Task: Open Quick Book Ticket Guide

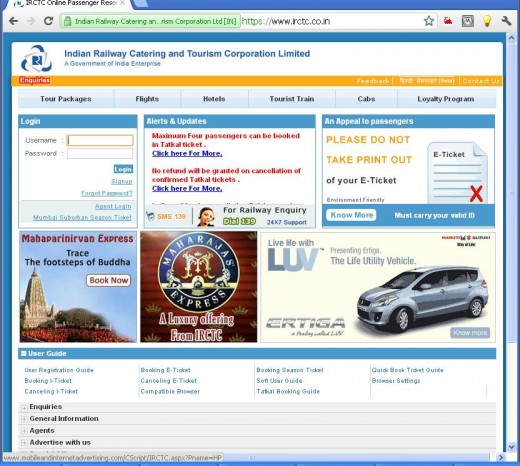Action: pyautogui.click(x=407, y=370)
